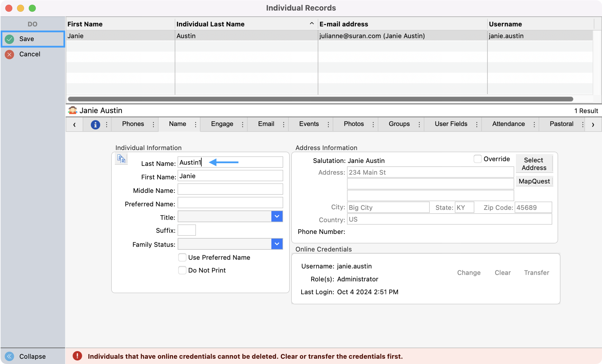Click into the Middle Name field
602x364 pixels.
point(230,189)
